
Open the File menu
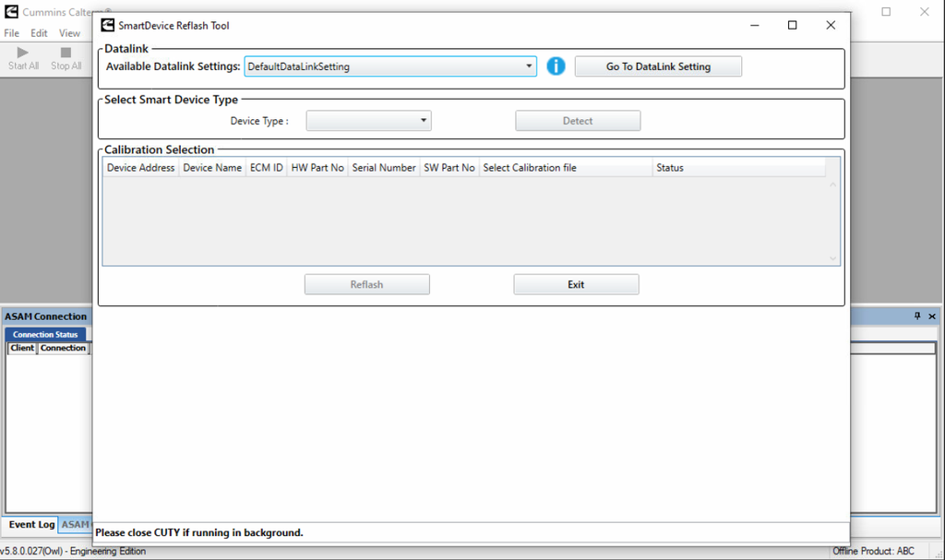pyautogui.click(x=11, y=33)
